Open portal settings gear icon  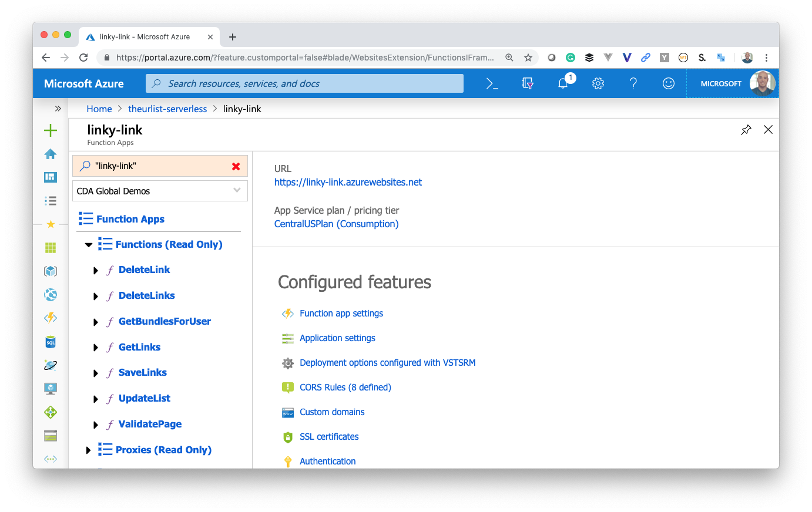pos(598,84)
